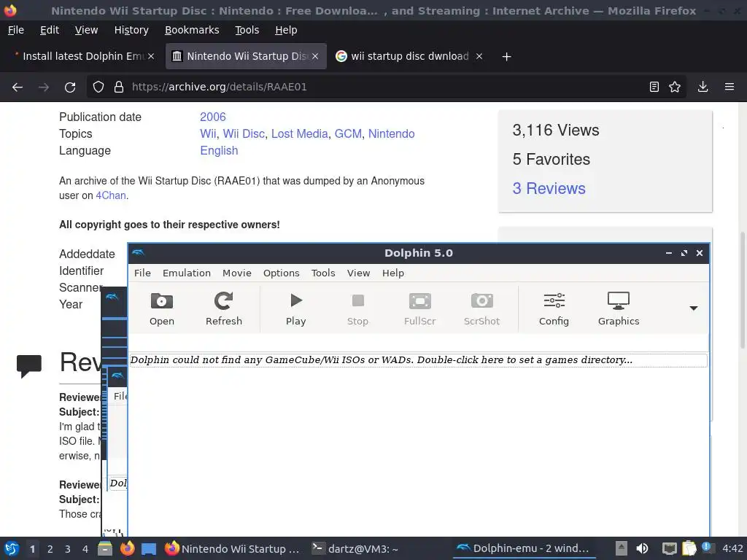Click the Dolphin-emu taskbar window group
This screenshot has height=560, width=747.
tap(522, 548)
